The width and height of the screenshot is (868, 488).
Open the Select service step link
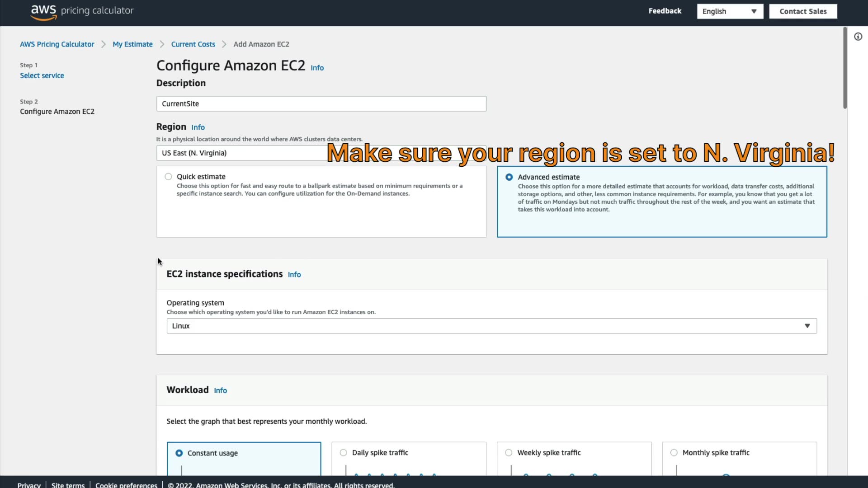coord(42,75)
